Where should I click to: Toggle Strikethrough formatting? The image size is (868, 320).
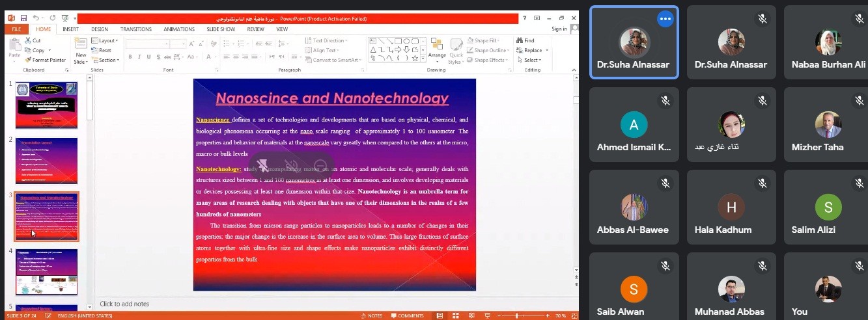coord(167,57)
